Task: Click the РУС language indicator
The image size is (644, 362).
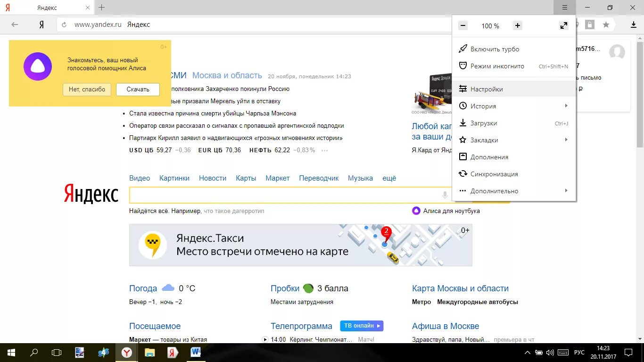Action: click(579, 353)
